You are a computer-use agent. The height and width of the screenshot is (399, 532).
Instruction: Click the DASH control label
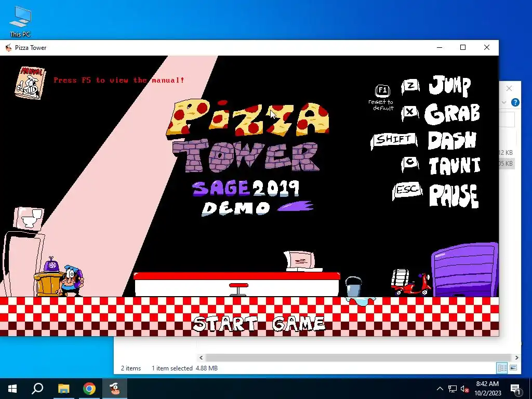point(452,140)
